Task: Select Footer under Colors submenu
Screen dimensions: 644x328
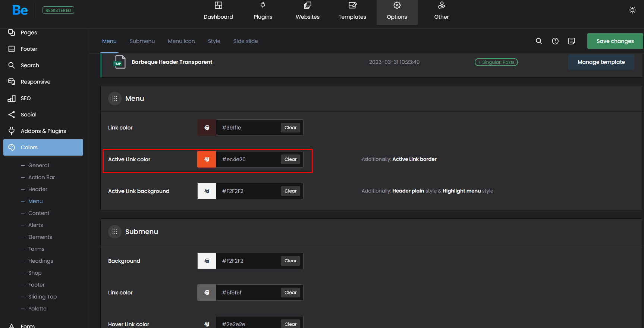Action: (x=36, y=285)
